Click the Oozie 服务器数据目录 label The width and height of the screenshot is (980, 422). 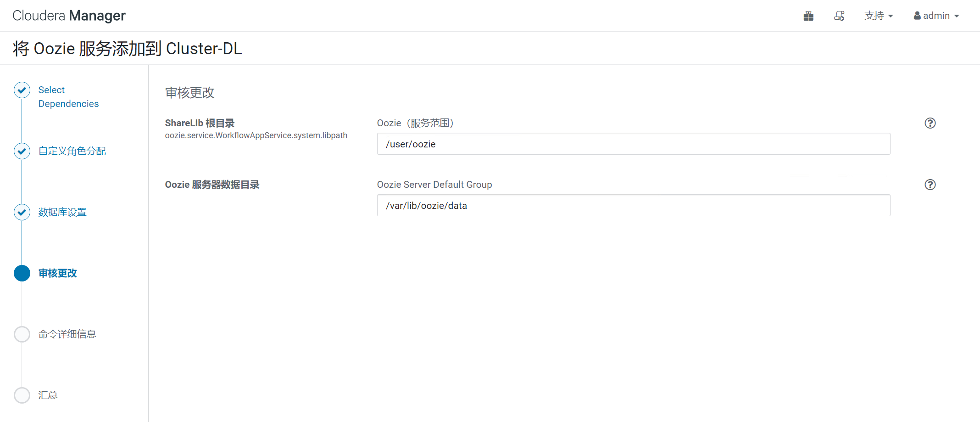point(212,185)
